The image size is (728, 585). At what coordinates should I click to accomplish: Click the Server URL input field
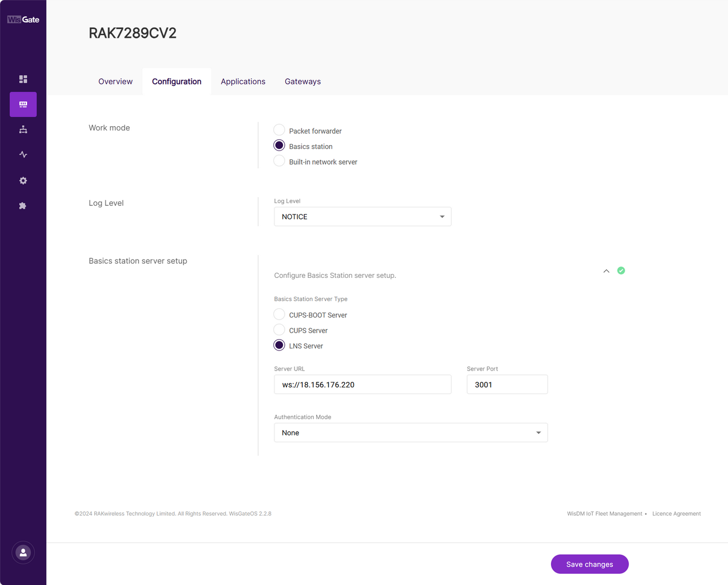click(x=363, y=385)
